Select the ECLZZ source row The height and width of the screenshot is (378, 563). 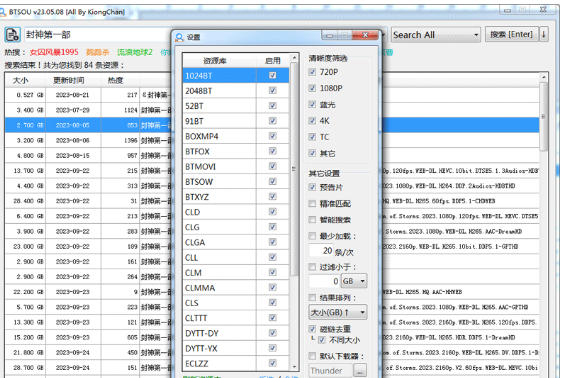[236, 363]
